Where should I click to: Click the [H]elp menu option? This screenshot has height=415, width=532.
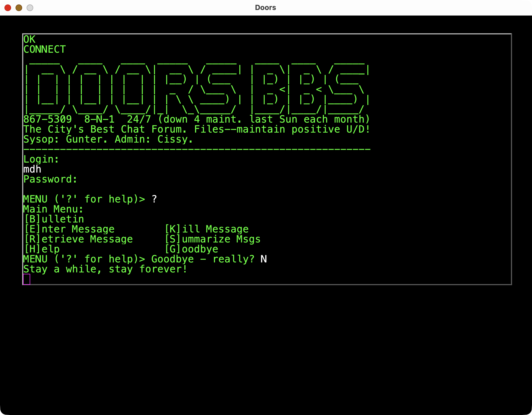42,249
